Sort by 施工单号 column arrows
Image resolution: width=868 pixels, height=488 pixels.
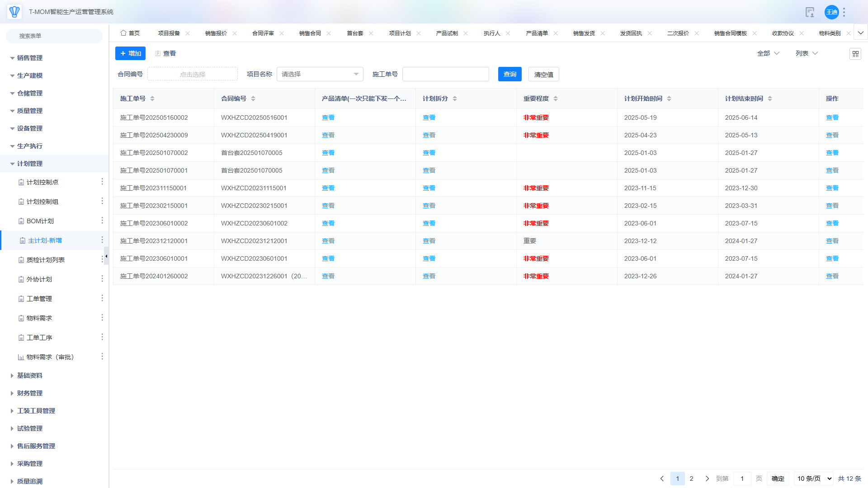(x=152, y=99)
